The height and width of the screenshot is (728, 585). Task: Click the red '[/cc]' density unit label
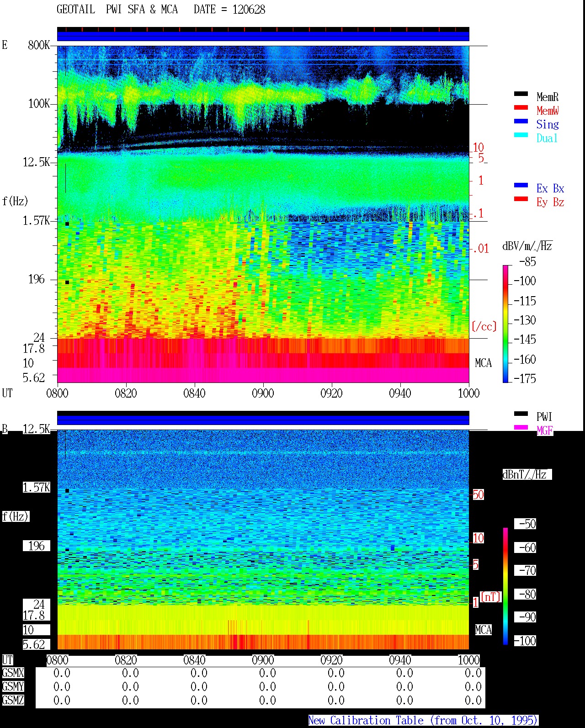tap(484, 326)
